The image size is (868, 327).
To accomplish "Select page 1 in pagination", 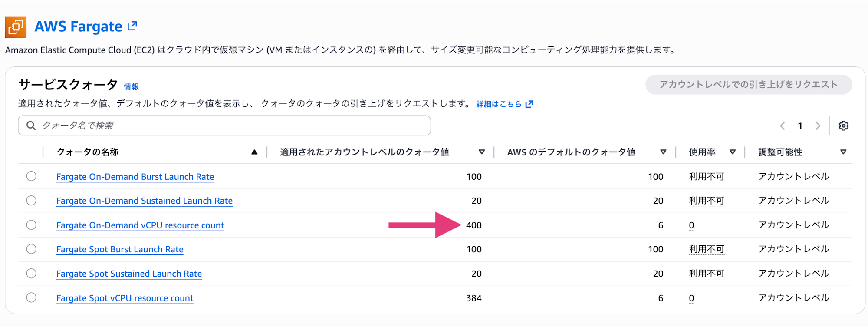I will [x=800, y=126].
